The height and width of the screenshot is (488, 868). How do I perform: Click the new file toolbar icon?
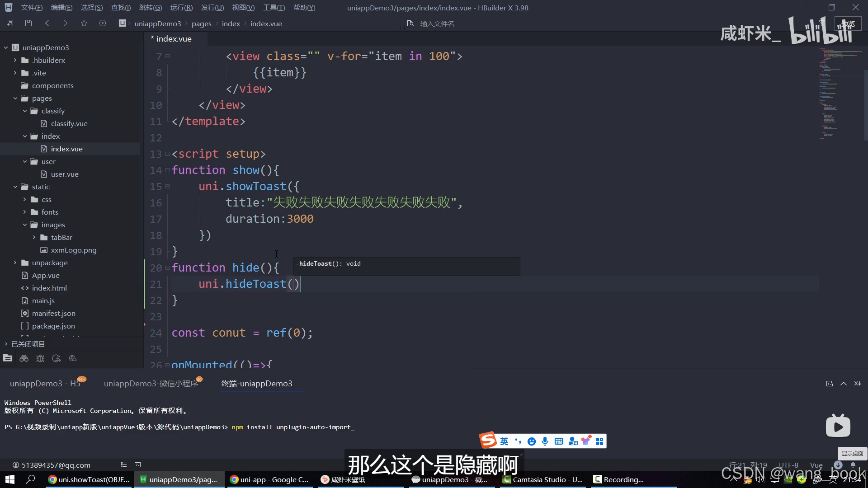[10, 23]
